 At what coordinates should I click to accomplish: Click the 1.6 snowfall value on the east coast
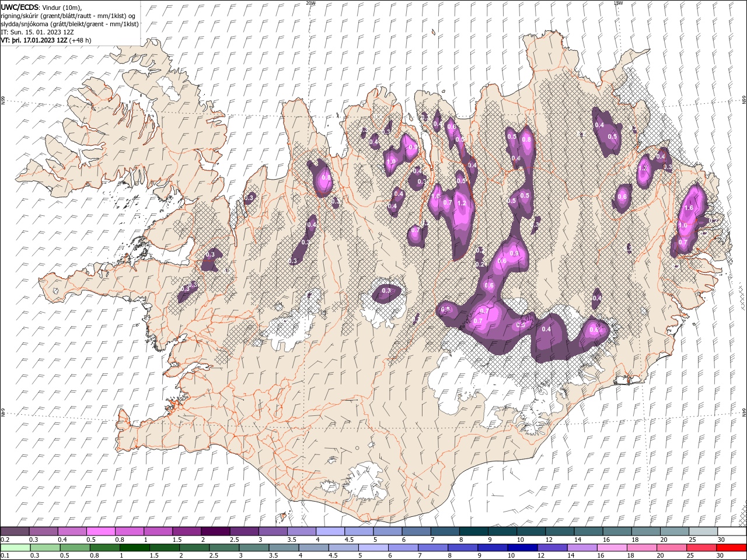(689, 208)
